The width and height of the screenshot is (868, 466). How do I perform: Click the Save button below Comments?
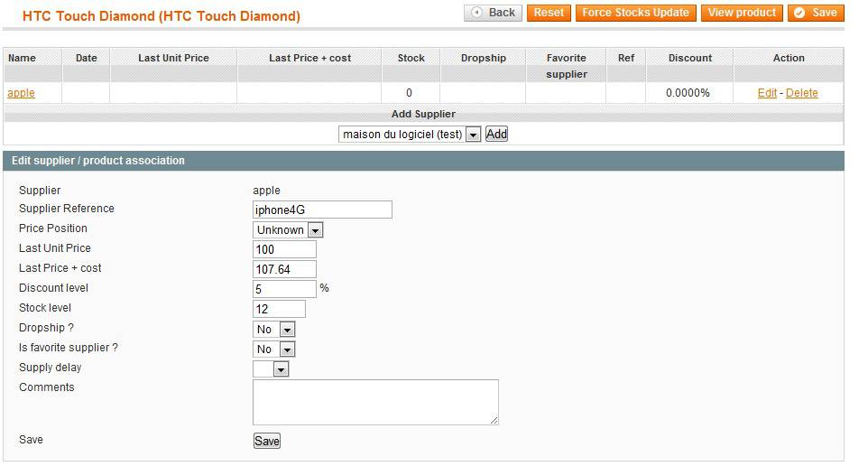pyautogui.click(x=267, y=441)
